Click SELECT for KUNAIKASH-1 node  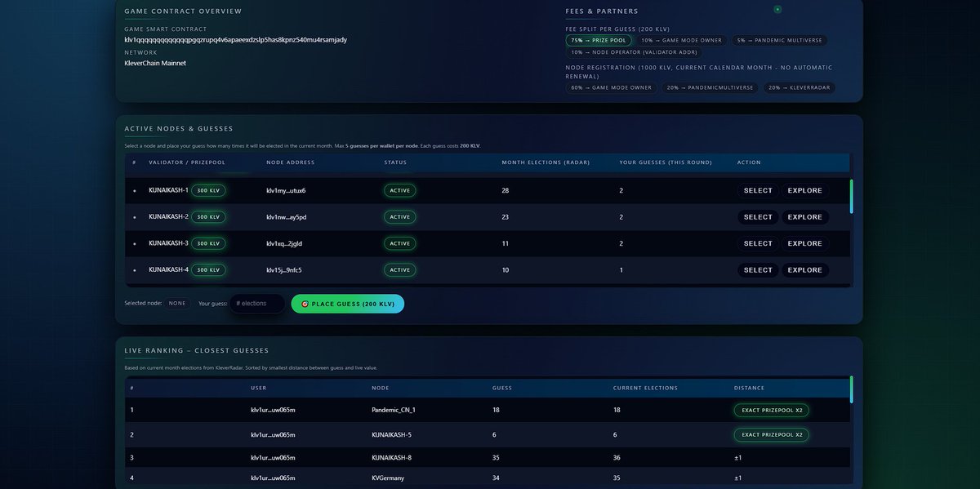tap(758, 191)
